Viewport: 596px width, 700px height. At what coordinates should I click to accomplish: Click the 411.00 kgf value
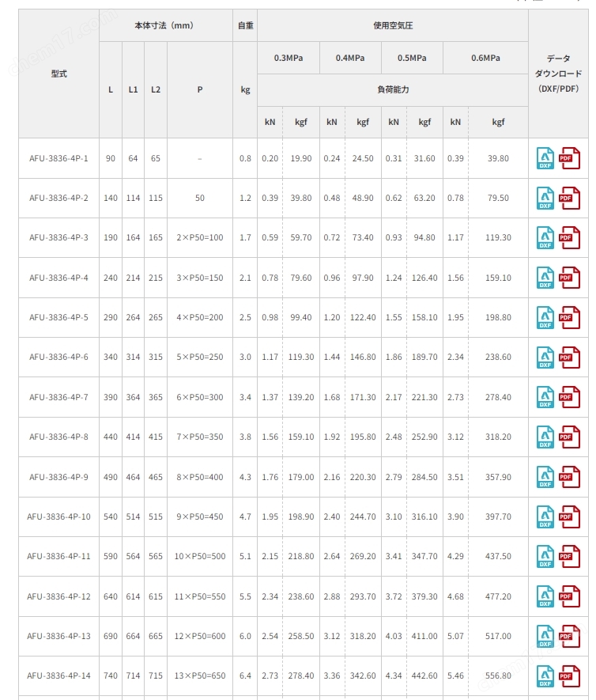point(424,636)
